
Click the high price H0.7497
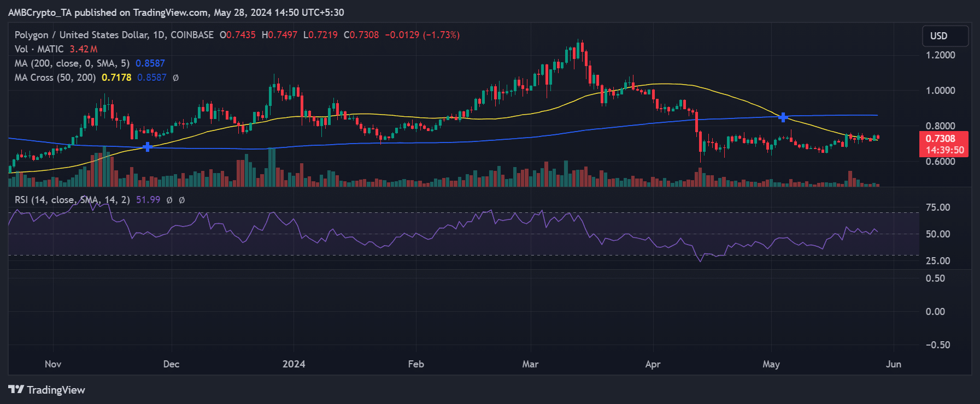[279, 35]
